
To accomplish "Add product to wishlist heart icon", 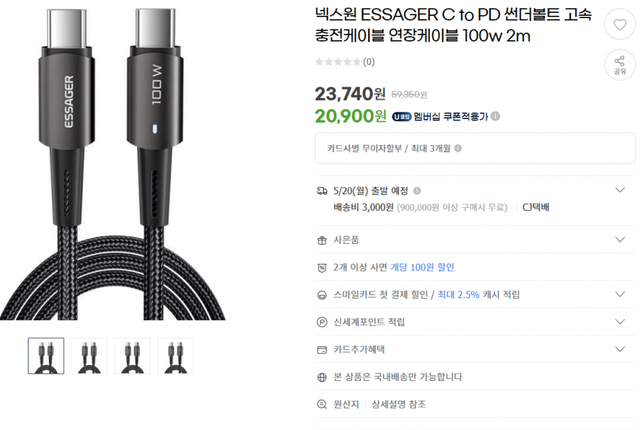I will (620, 24).
